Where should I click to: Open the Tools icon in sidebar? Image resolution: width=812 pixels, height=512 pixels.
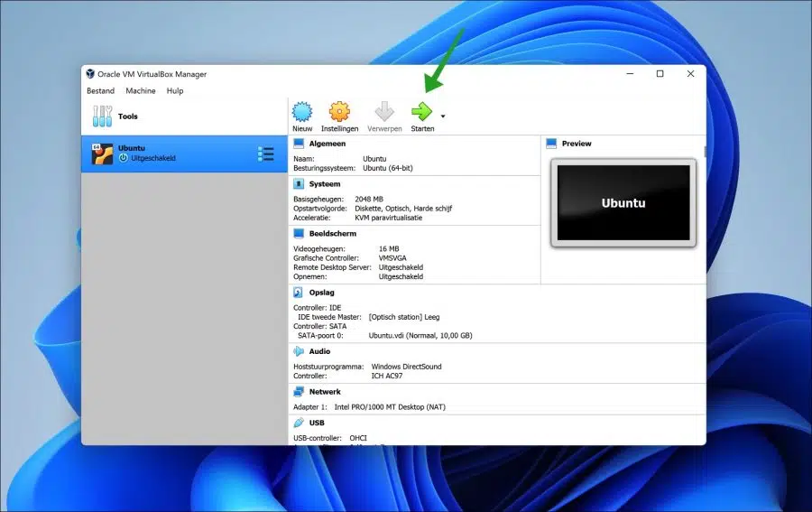[x=102, y=116]
